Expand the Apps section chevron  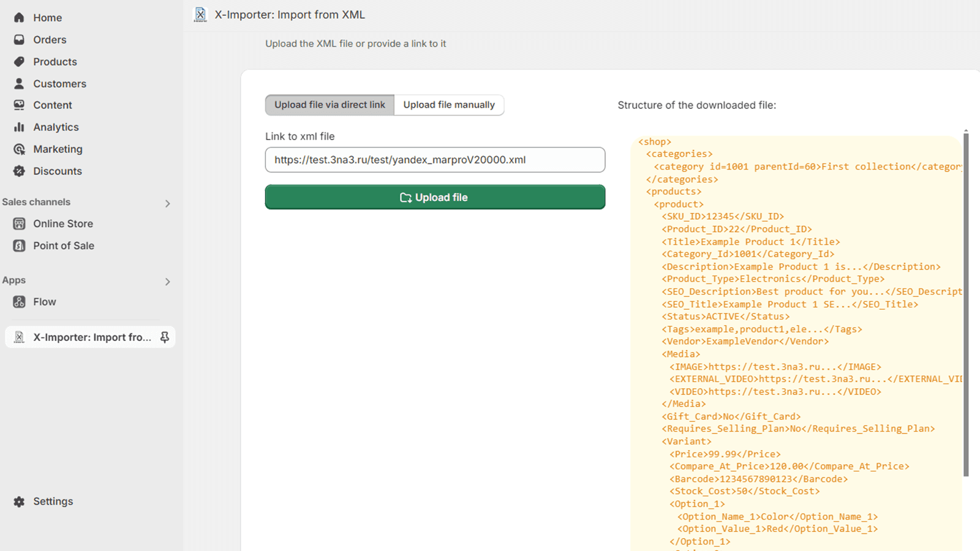click(167, 282)
